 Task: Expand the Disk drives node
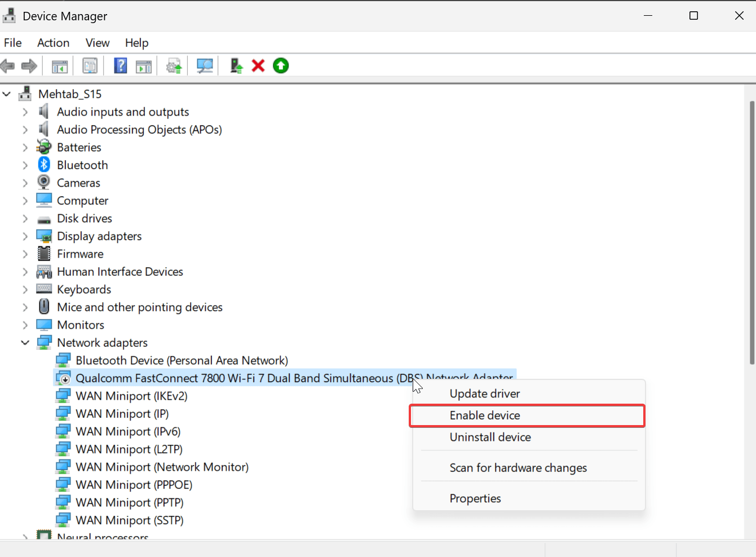pos(25,219)
